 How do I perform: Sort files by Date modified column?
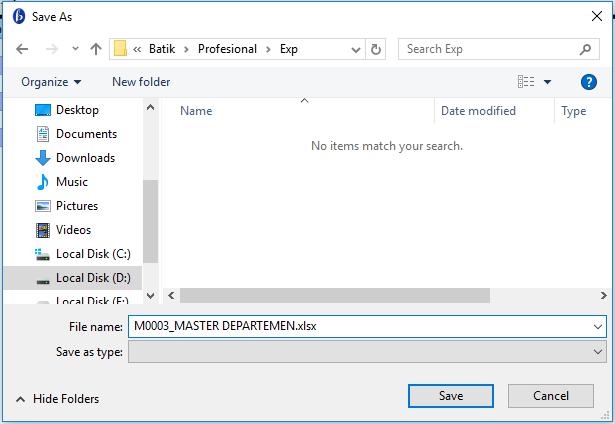(x=478, y=111)
